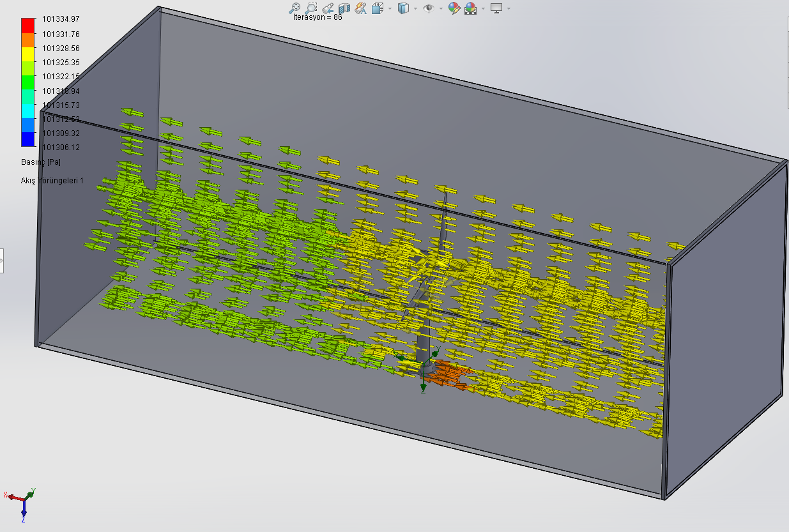Open the Apply Scene dropdown arrow

[483, 9]
